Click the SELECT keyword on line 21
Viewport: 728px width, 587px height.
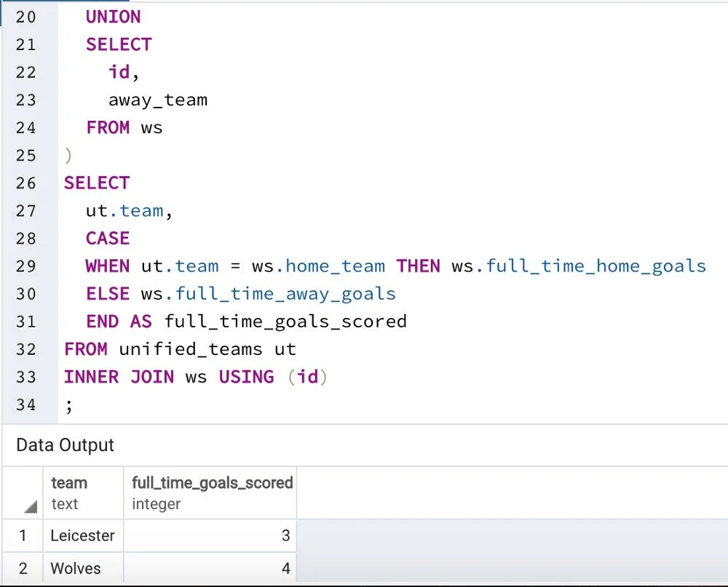119,44
